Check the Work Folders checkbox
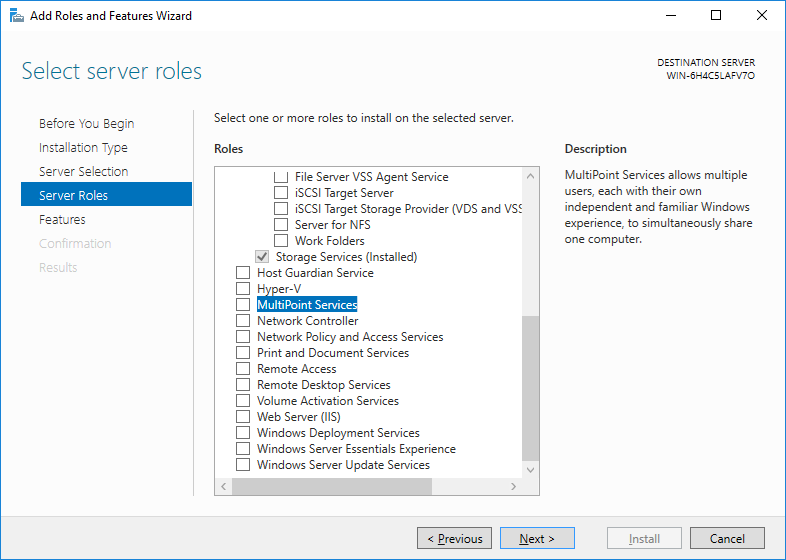Screen dimensions: 786x560 click(281, 241)
